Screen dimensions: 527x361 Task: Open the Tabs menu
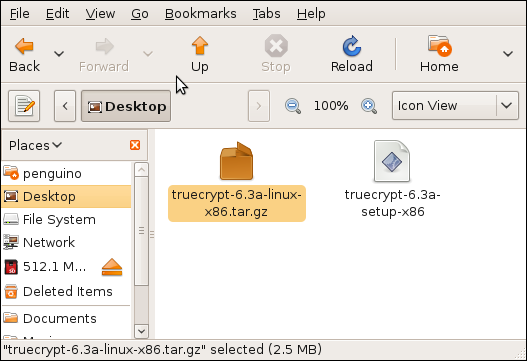tap(267, 13)
